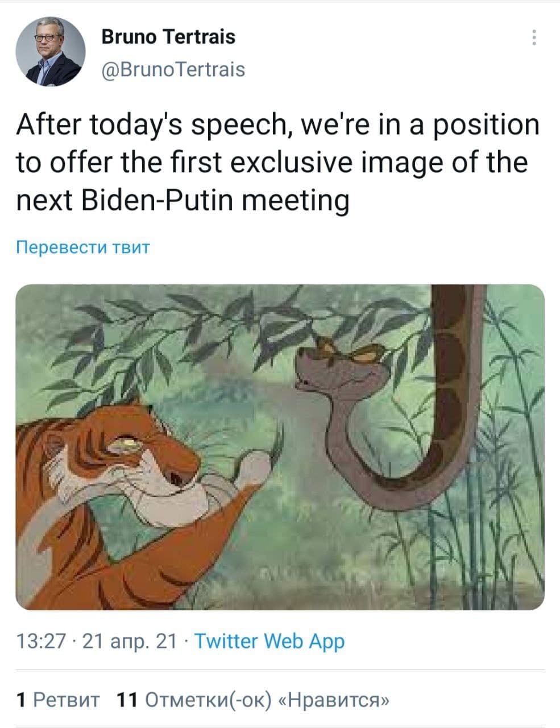Click Bruno Tertrais profile avatar photo
This screenshot has height=728, width=560.
[x=51, y=52]
